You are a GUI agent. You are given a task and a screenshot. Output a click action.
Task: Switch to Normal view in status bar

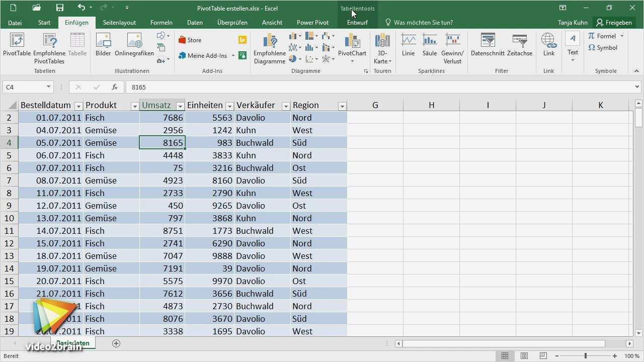coord(505,356)
